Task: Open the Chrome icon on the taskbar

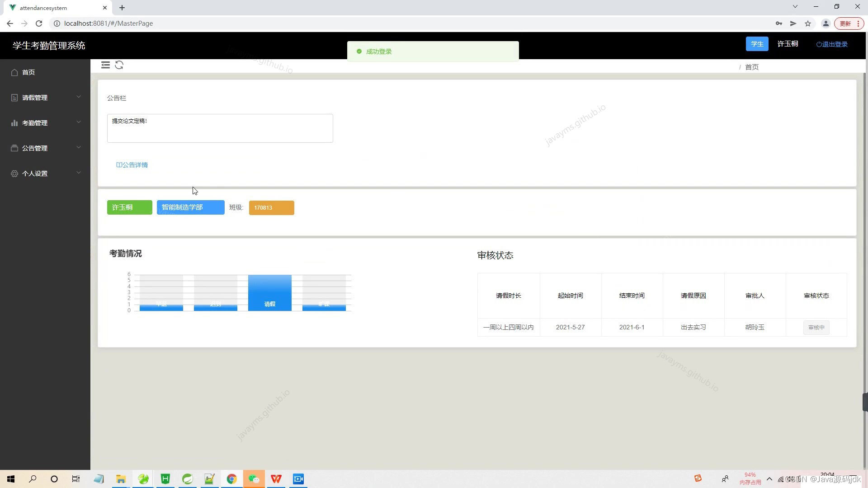Action: [x=231, y=479]
